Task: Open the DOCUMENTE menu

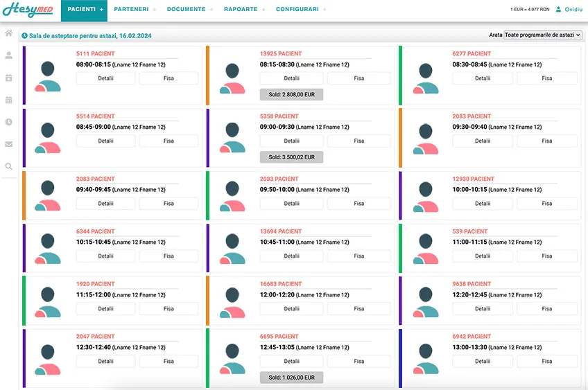Action: pos(186,10)
